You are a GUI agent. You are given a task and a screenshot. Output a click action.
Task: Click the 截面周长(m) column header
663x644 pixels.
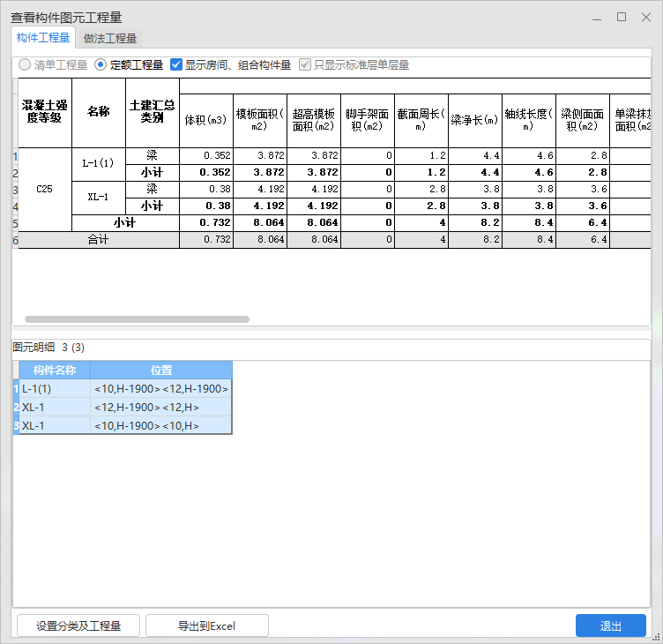point(421,121)
